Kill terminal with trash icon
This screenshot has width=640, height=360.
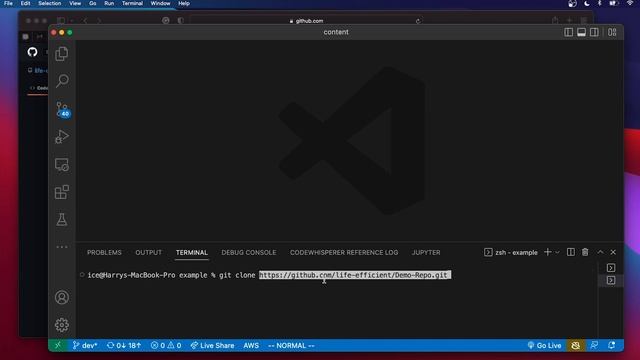click(585, 252)
